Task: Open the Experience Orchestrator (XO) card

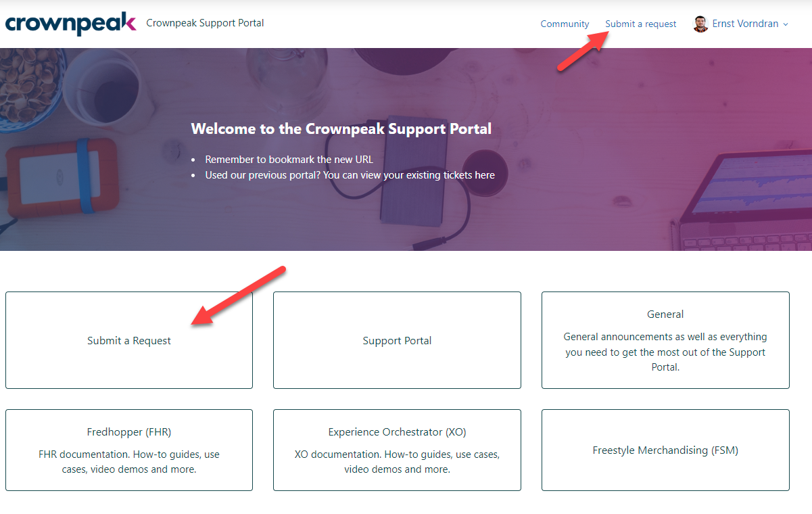Action: click(397, 450)
